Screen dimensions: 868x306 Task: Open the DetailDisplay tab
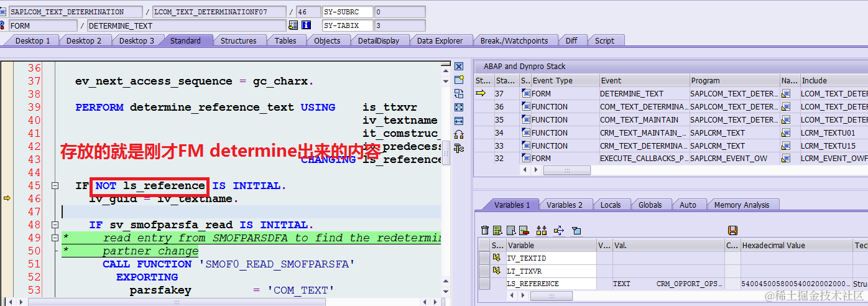click(378, 40)
